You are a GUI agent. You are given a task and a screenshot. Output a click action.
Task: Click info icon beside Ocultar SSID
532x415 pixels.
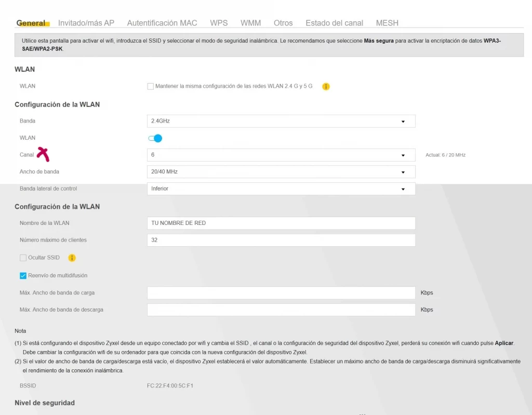click(x=72, y=258)
